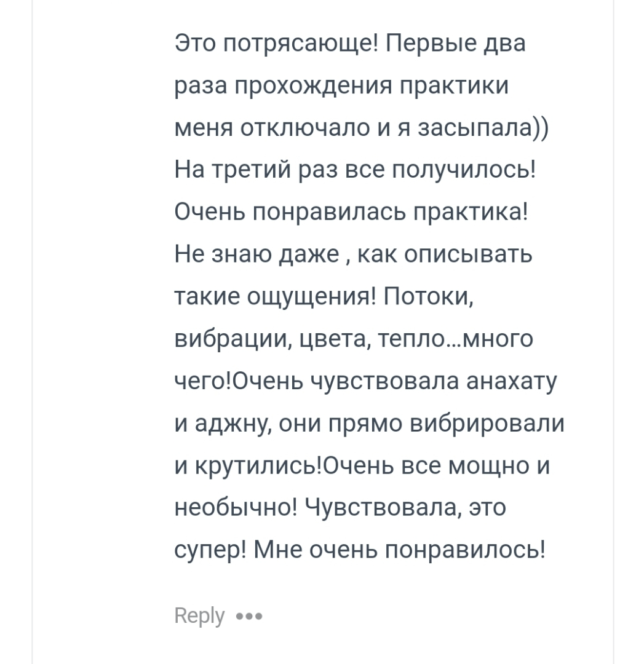Click the text "и крутились!Очень все мощно и"
Screen dimensions: 644x664
pyautogui.click(x=362, y=466)
